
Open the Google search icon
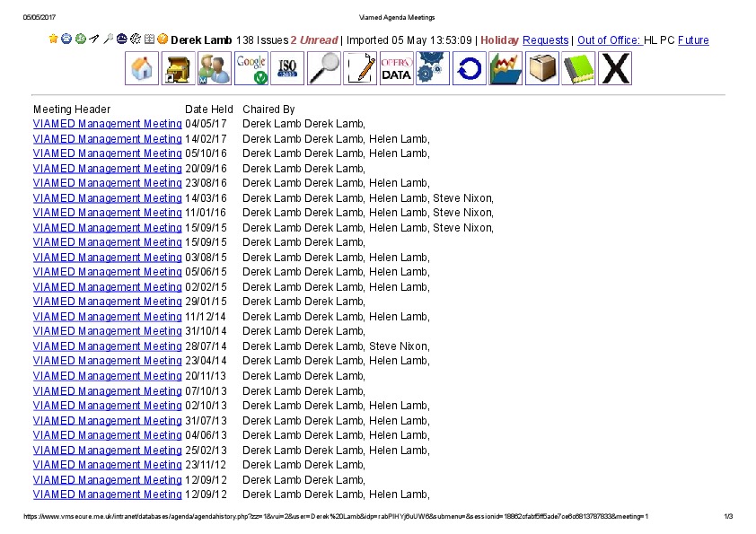coord(251,68)
